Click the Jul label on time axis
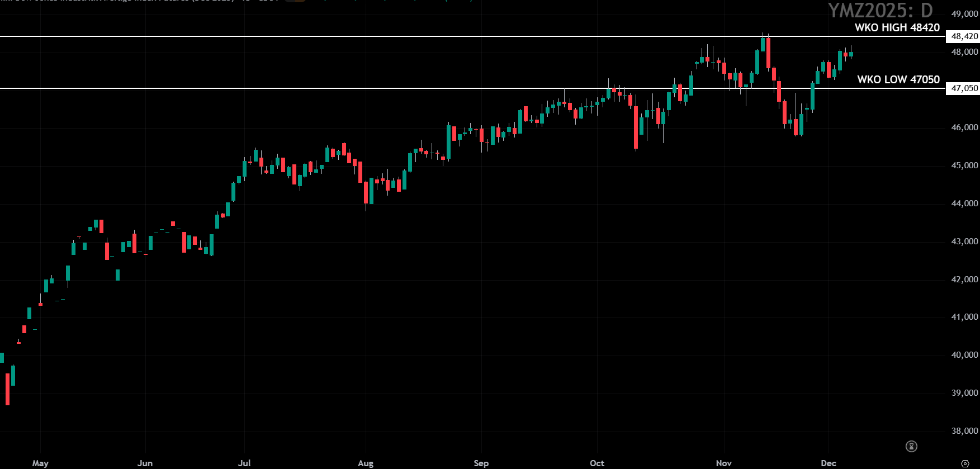 point(244,463)
